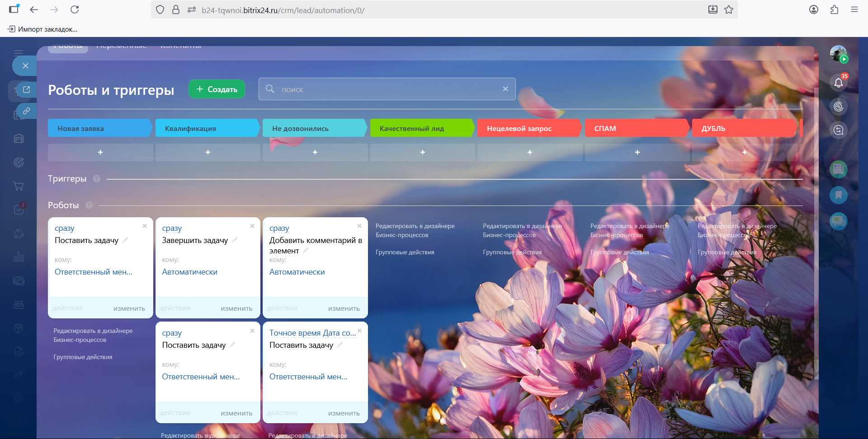Image resolution: width=868 pixels, height=439 pixels.
Task: Open Групповые действия under Качественный лид
Action: [x=405, y=252]
